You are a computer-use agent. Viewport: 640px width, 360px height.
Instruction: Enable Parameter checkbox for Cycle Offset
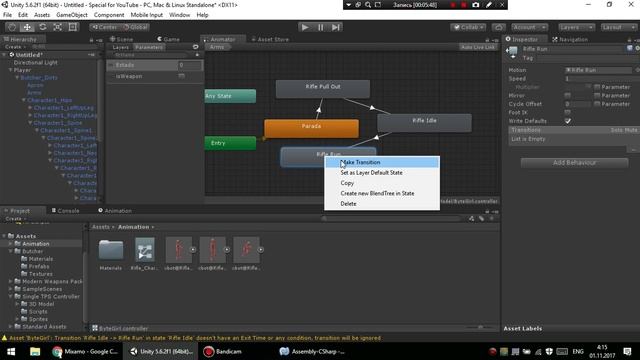pyautogui.click(x=597, y=104)
